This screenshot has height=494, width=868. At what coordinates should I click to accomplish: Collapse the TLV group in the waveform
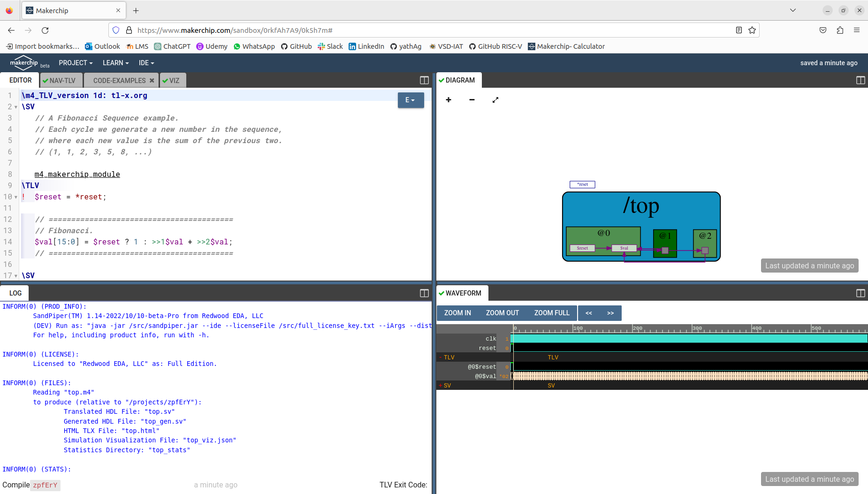coord(440,357)
